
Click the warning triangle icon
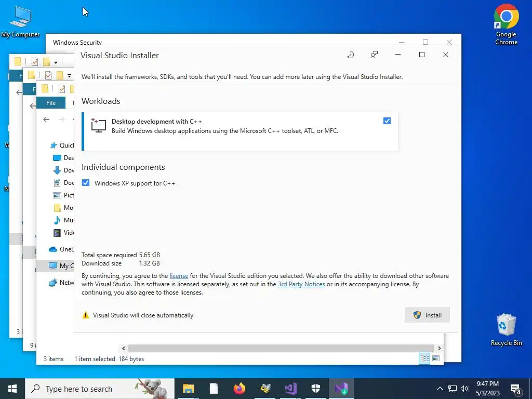point(86,315)
